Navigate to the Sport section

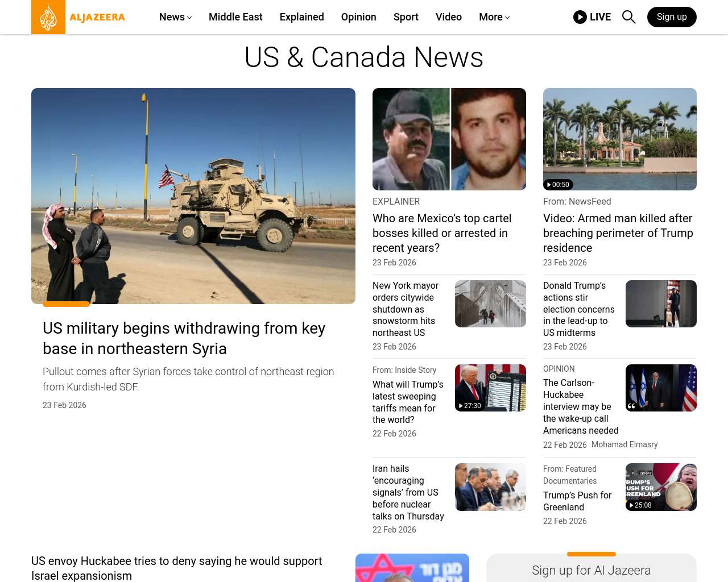point(406,17)
